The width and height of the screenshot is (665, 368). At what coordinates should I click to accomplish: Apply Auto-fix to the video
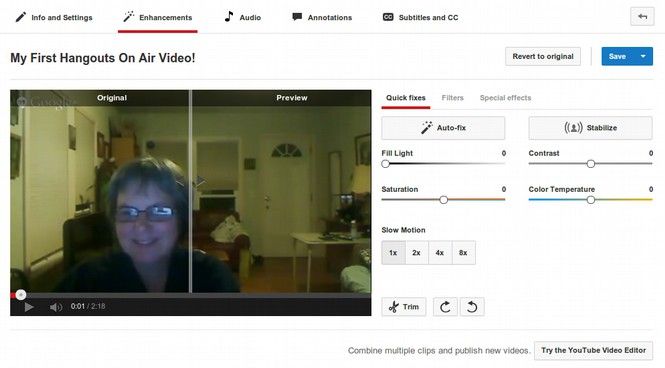point(443,128)
